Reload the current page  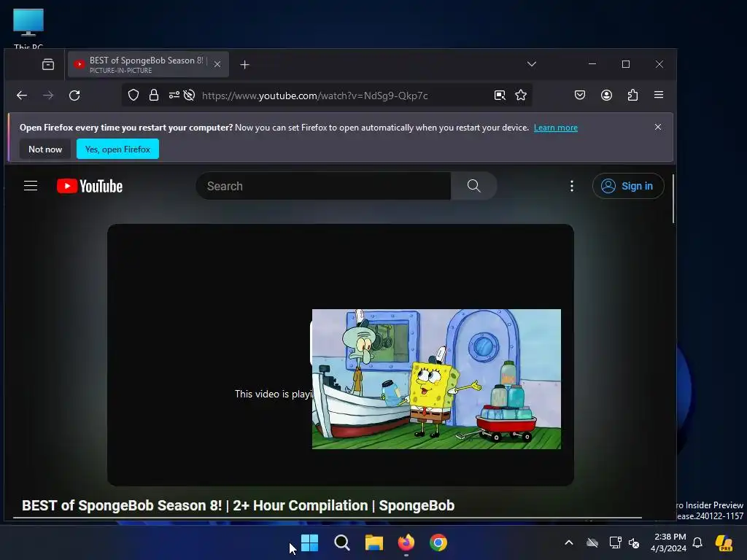[74, 96]
